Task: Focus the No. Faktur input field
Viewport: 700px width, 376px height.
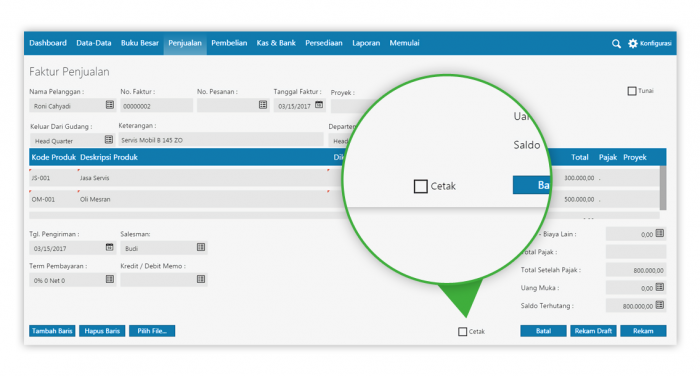Action: pyautogui.click(x=156, y=106)
